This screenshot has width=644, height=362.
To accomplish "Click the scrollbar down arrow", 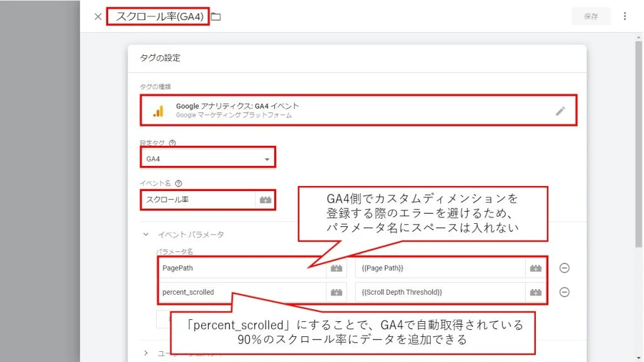I will point(638,358).
